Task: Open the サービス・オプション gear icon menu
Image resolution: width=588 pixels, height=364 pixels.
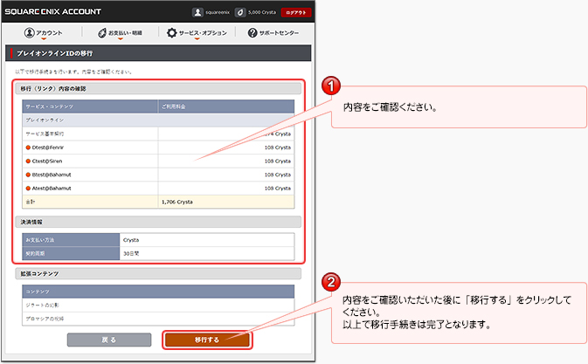Action: (x=171, y=32)
